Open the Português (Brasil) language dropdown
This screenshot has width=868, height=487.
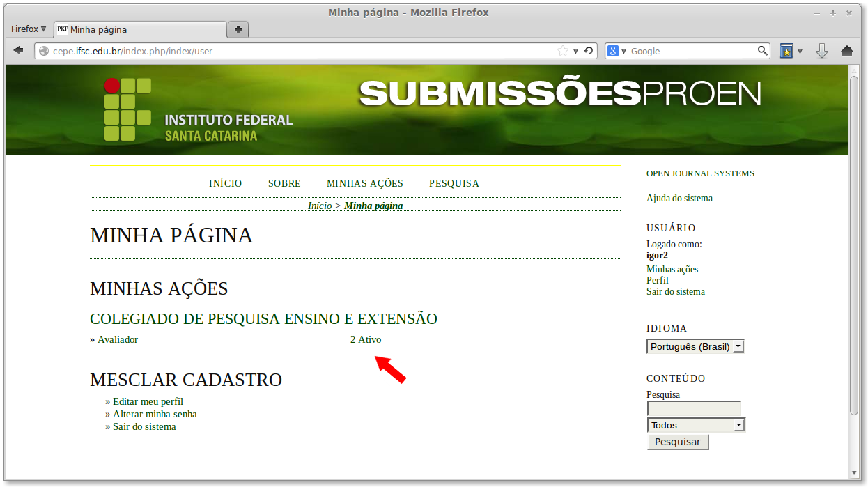pos(695,345)
